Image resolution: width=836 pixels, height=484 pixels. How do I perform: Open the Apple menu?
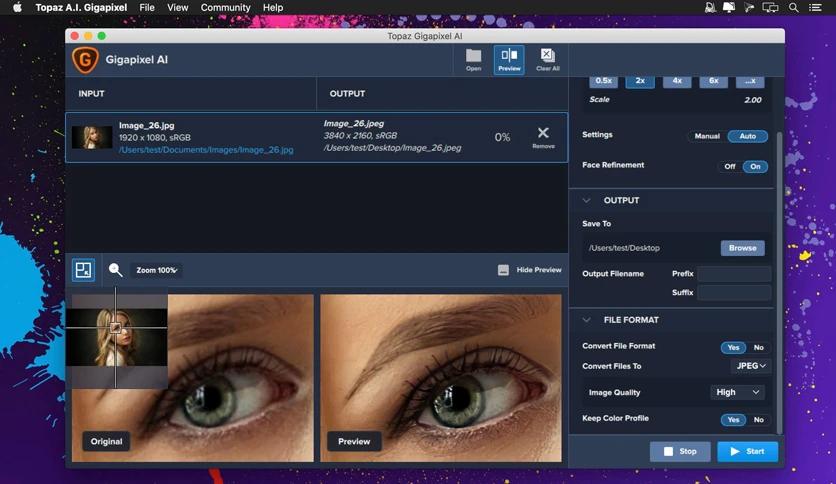click(17, 7)
